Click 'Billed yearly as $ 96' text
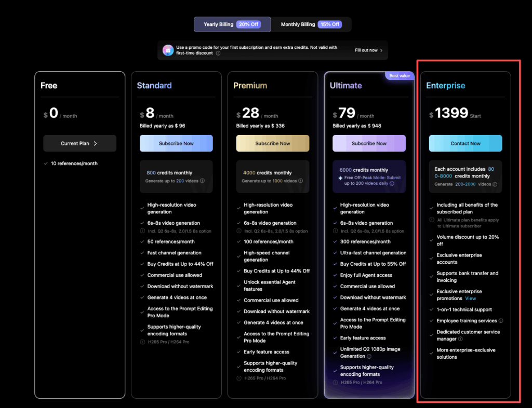This screenshot has height=408, width=532. click(x=163, y=126)
